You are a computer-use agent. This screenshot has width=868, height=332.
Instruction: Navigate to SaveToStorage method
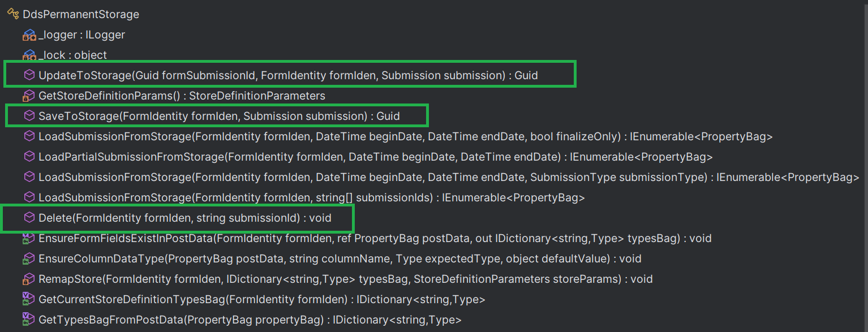coord(219,116)
